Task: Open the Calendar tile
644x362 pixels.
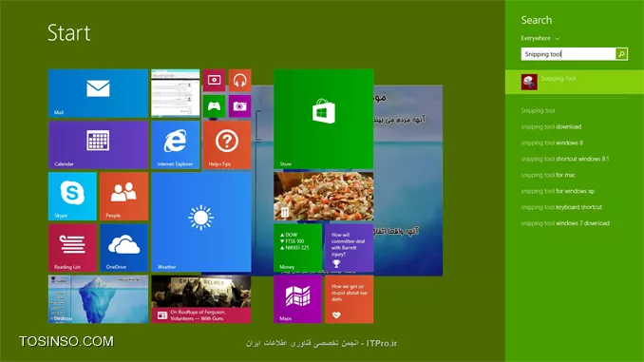Action: [98, 144]
